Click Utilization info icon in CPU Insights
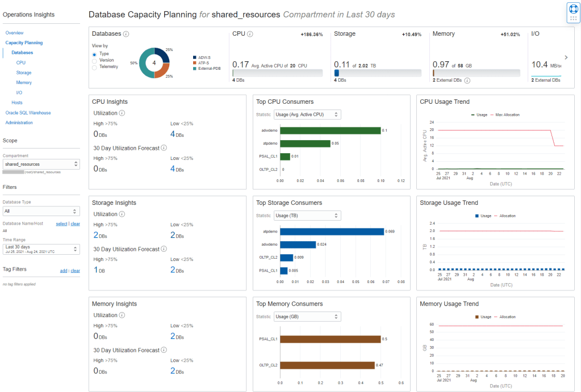This screenshot has height=392, width=581. (x=122, y=113)
